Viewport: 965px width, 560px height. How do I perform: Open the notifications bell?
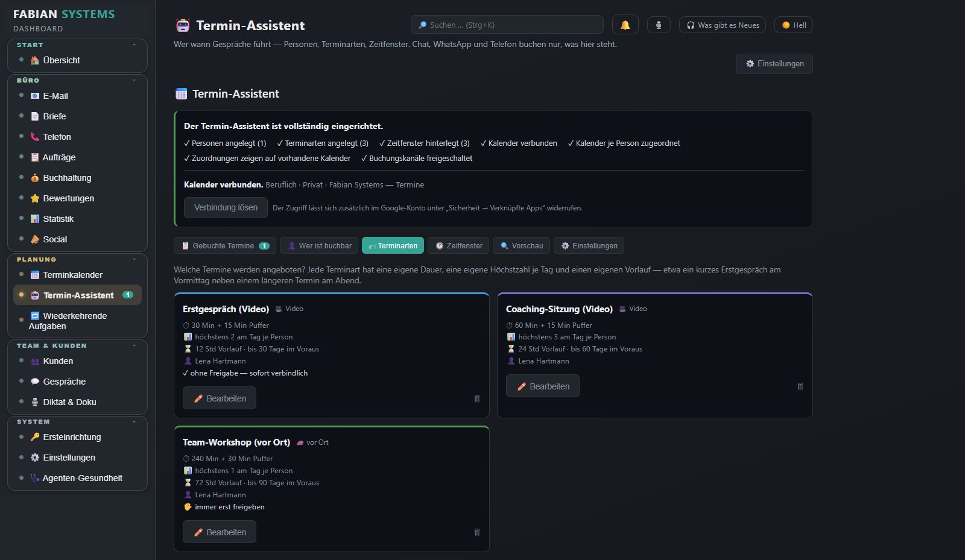pos(625,25)
